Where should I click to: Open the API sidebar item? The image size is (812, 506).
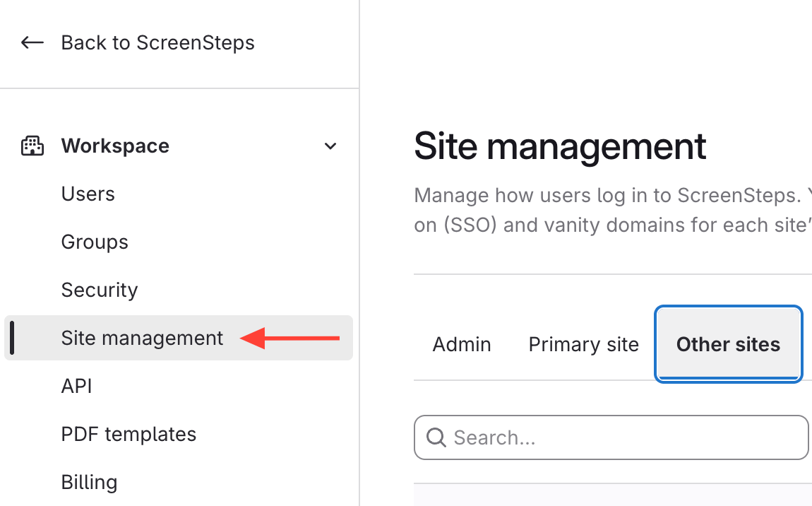pos(77,387)
